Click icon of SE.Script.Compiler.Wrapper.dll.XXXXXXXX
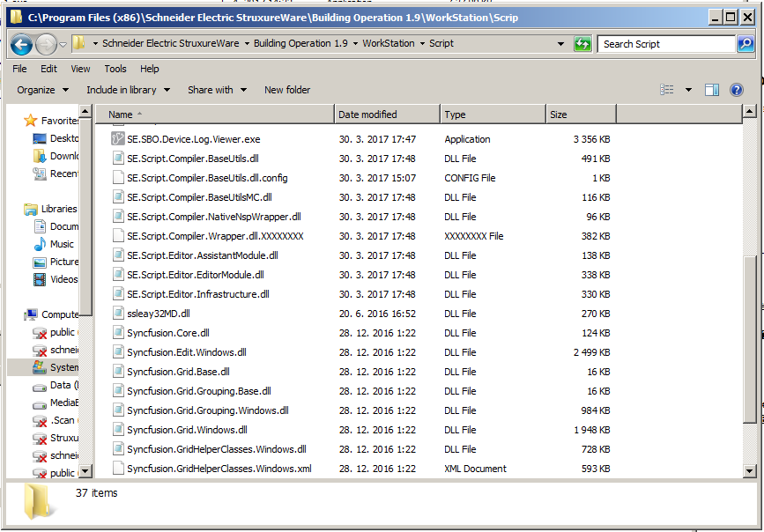 tap(117, 236)
